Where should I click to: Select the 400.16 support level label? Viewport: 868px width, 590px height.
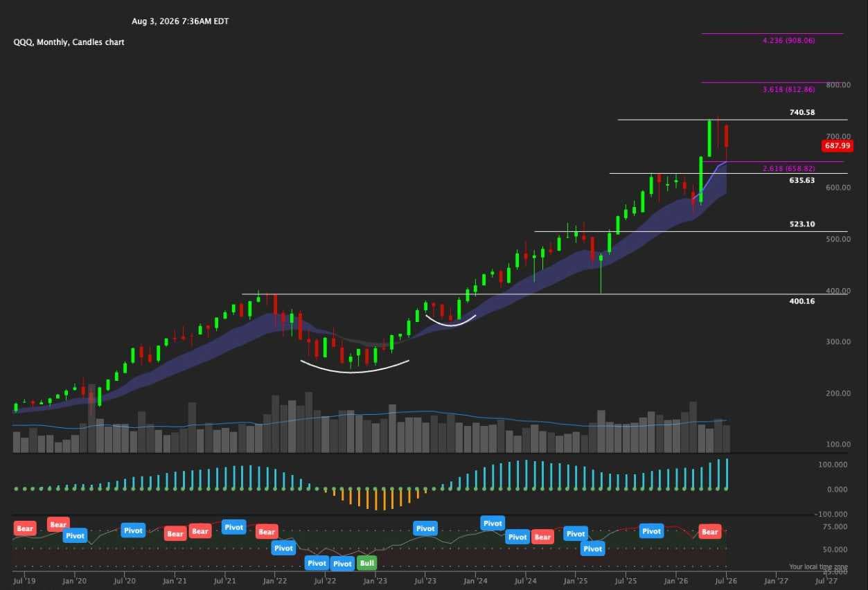[x=802, y=301]
